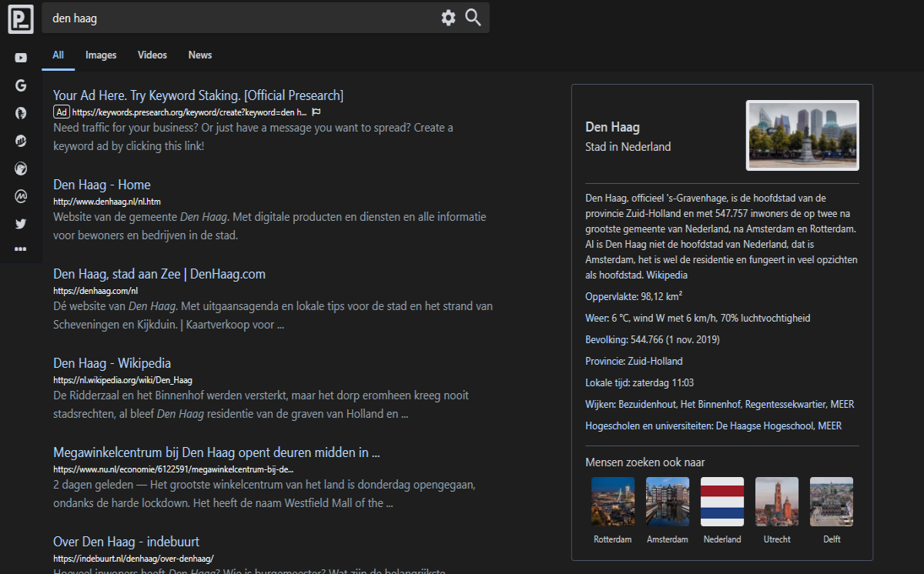
Task: Click MEER at end of Wijken line
Action: (x=842, y=404)
